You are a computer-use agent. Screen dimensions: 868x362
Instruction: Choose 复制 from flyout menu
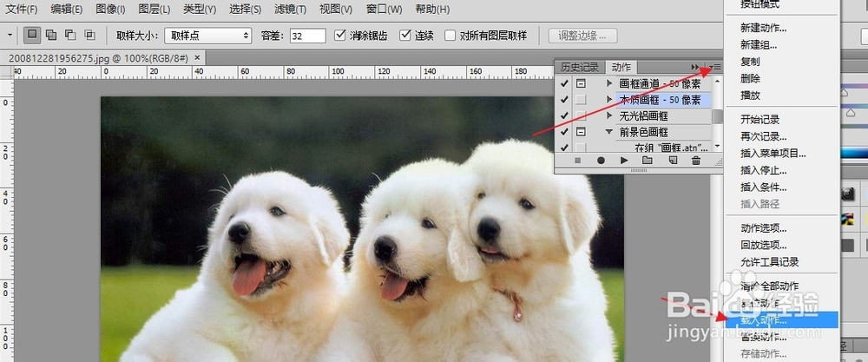750,62
